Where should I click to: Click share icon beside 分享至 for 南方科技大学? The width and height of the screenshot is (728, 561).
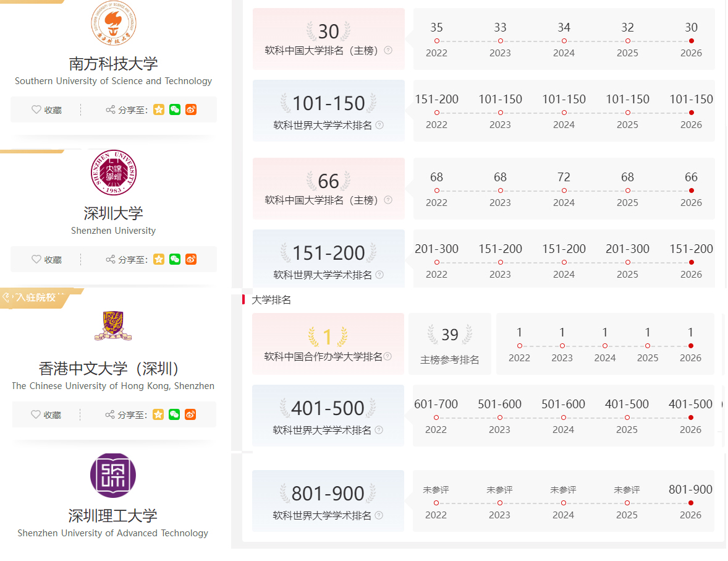[111, 109]
